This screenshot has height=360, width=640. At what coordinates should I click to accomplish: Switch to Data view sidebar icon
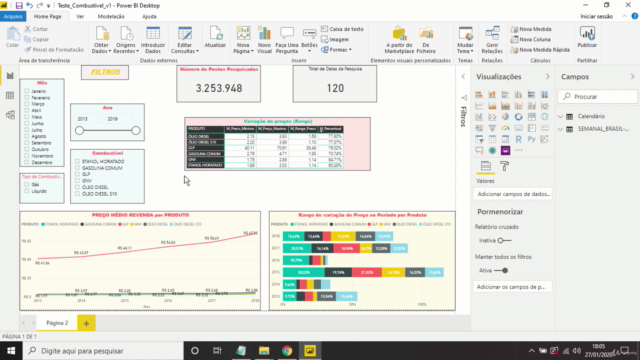pos(10,96)
